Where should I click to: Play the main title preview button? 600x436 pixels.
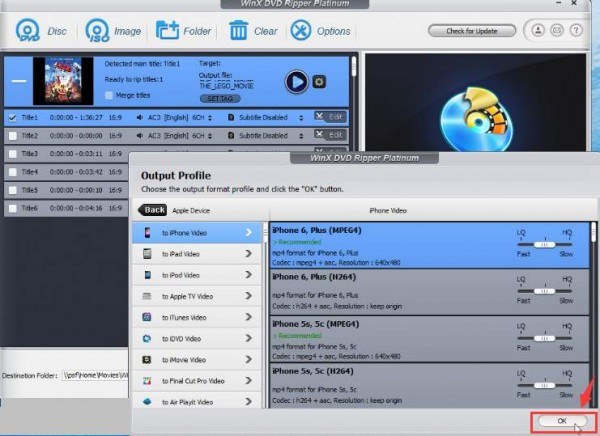coord(297,82)
